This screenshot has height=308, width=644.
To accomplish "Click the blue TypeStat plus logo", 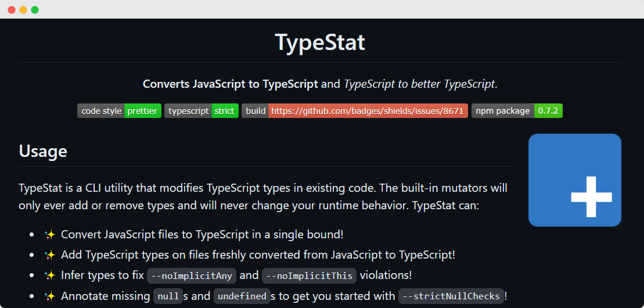I will coord(574,180).
